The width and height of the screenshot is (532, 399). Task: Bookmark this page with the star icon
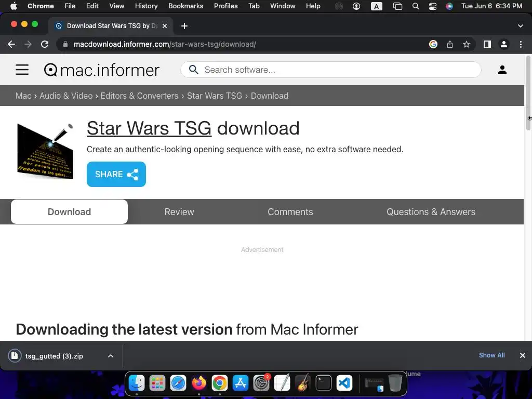(x=467, y=44)
